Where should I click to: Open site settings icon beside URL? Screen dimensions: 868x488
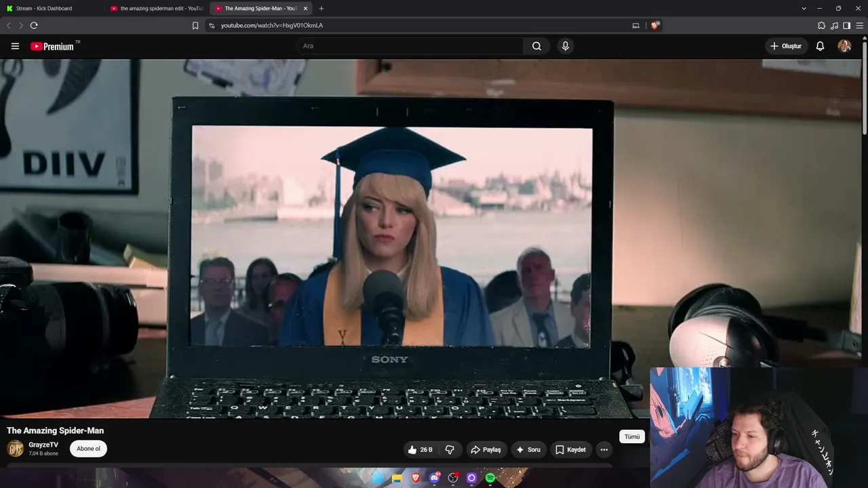coord(212,26)
